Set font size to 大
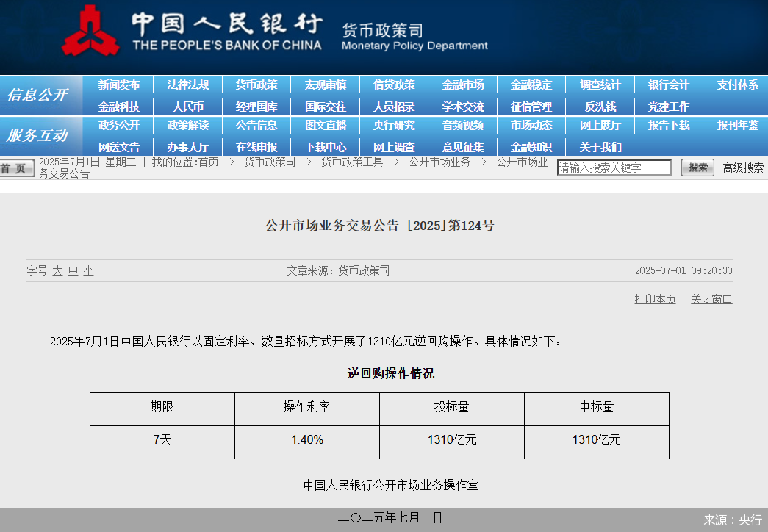This screenshot has height=532, width=768. click(58, 271)
